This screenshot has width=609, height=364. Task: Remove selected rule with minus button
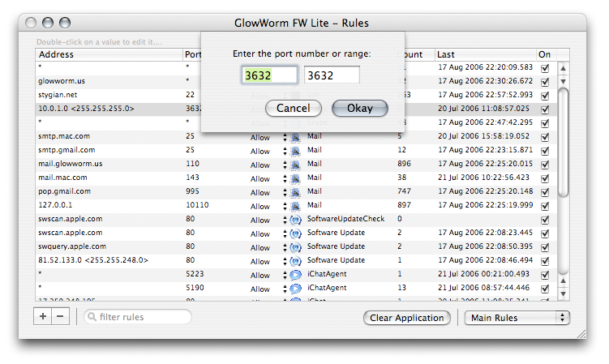point(60,317)
